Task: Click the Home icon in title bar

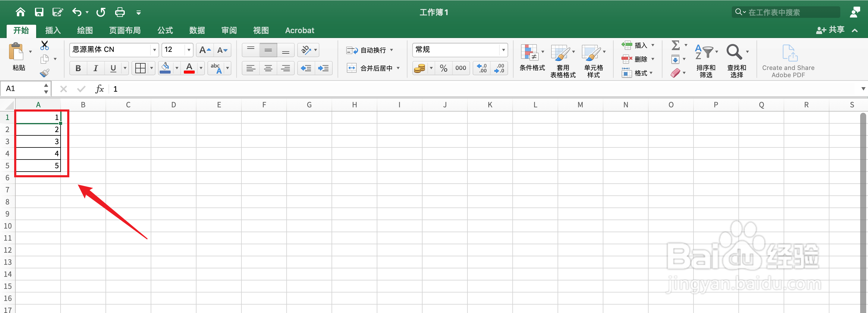Action: tap(20, 12)
